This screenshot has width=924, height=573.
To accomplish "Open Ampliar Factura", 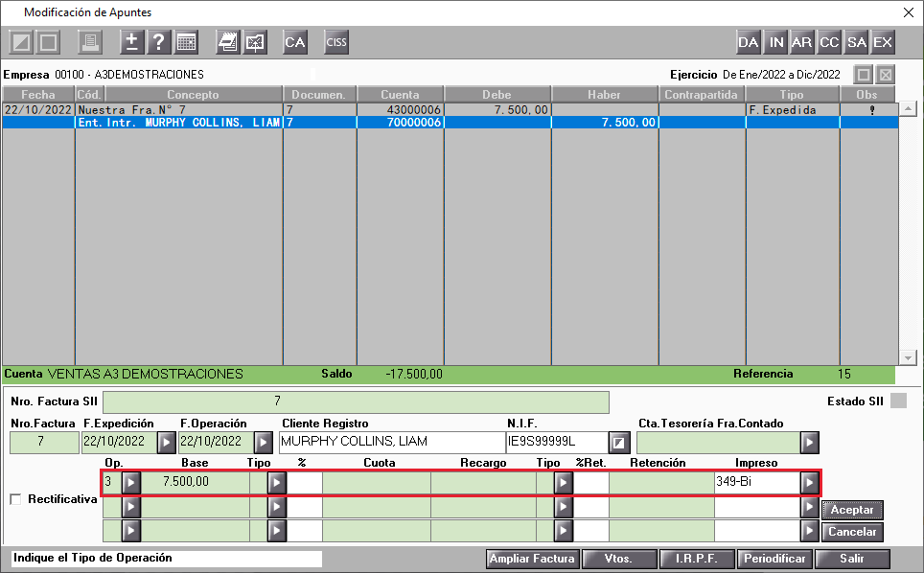I will click(x=533, y=559).
